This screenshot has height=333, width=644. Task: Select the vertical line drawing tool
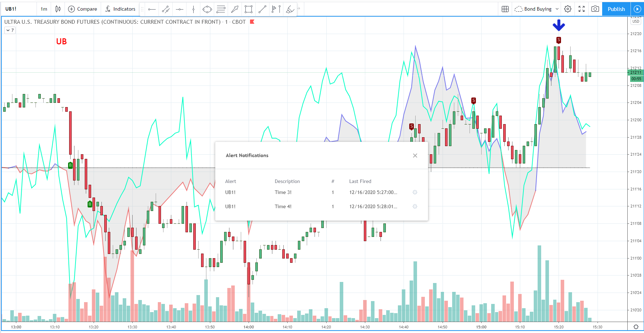(193, 9)
